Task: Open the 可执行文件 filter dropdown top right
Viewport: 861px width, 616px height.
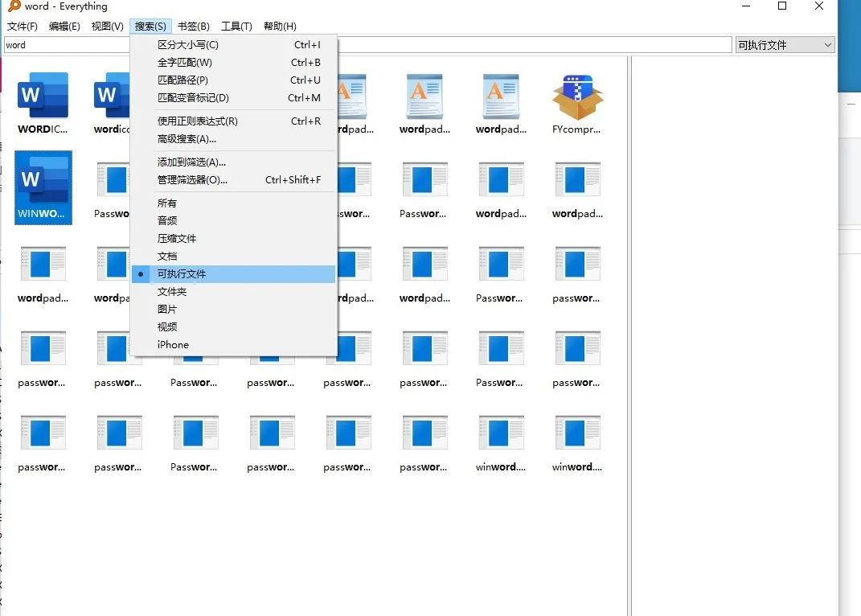Action: [x=784, y=44]
